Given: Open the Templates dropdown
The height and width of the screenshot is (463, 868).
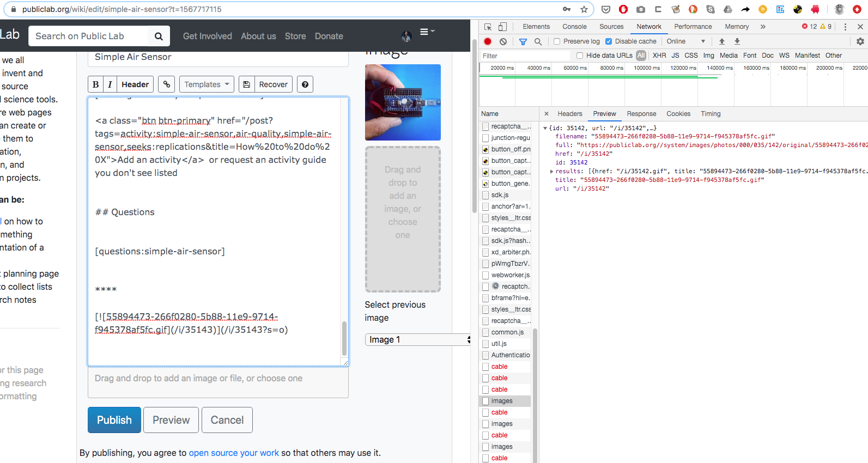Looking at the screenshot, I should [x=207, y=84].
